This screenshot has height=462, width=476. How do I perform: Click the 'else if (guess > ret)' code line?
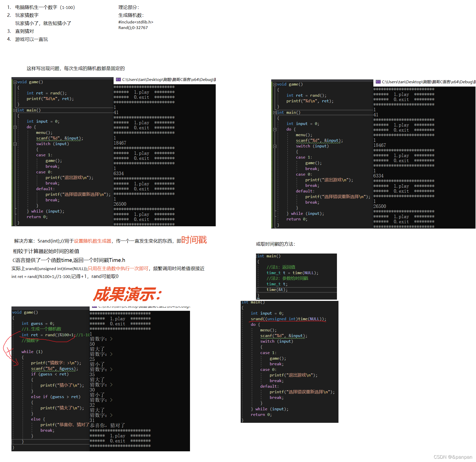point(56,397)
